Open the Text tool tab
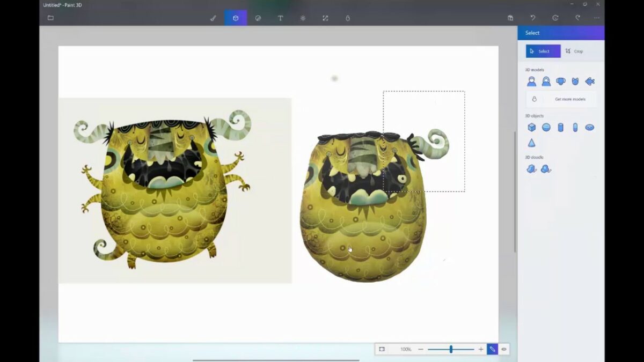 click(280, 18)
